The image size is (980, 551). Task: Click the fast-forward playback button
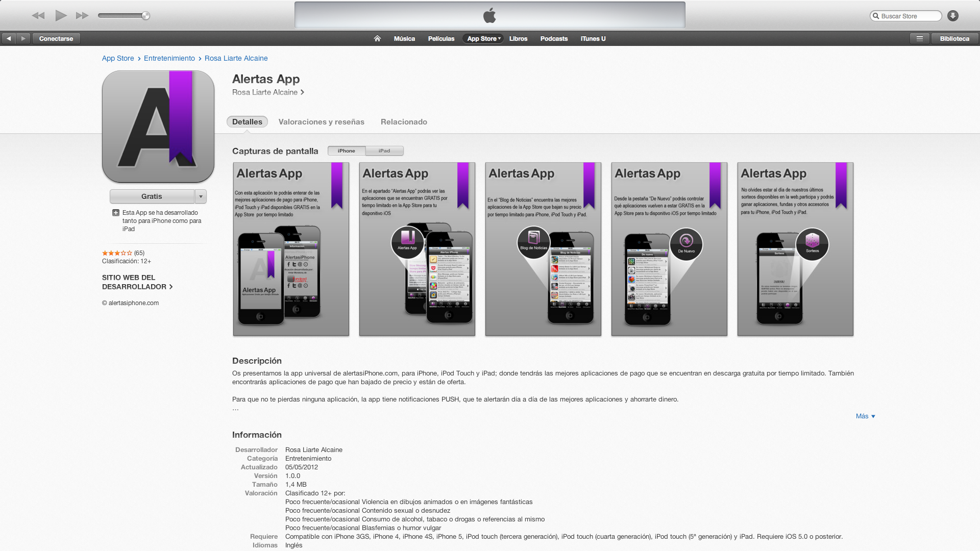coord(82,15)
